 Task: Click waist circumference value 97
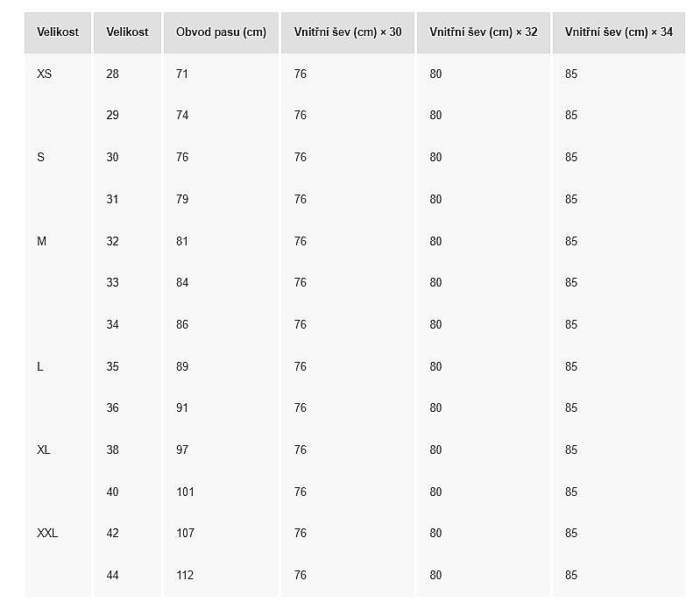coord(182,450)
